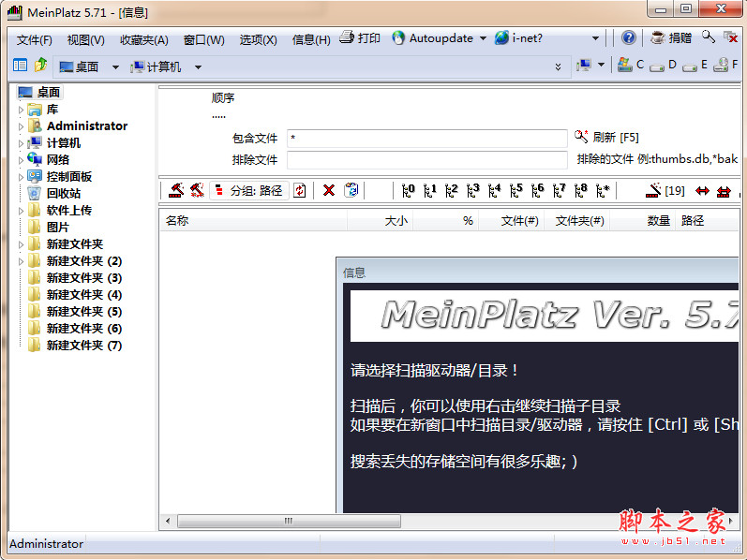Click tree level 0 icon
Viewport: 747px width, 560px height.
pyautogui.click(x=409, y=190)
